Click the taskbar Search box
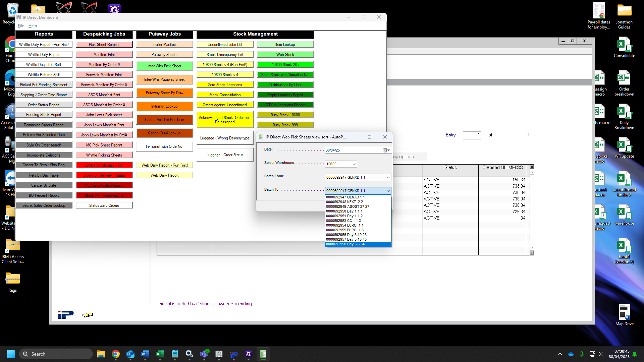 click(56, 354)
